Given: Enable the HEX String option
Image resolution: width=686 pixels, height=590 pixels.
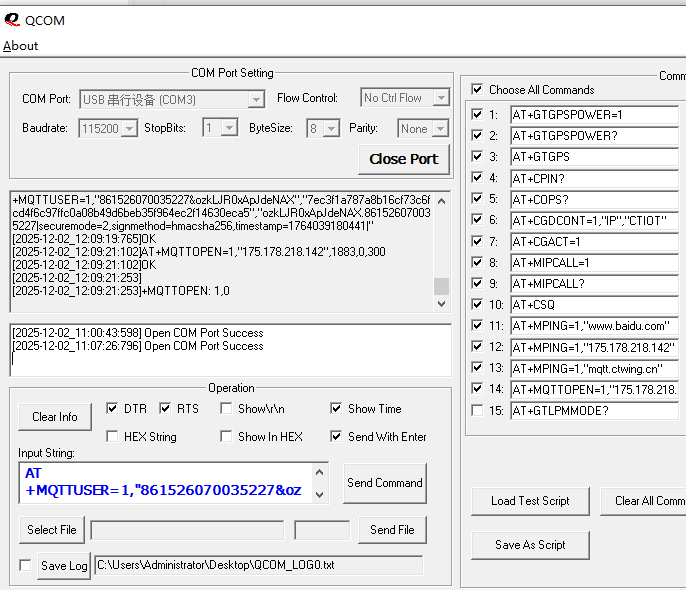Looking at the screenshot, I should tap(113, 437).
